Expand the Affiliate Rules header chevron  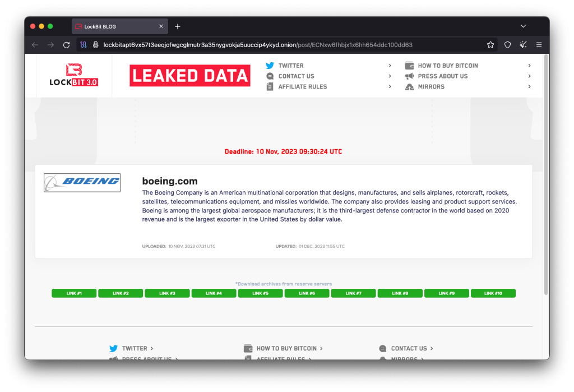(390, 87)
